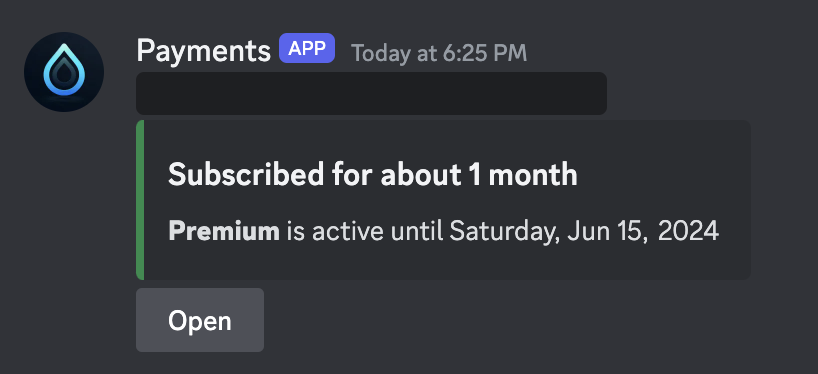Click the green accent stripe of the embed
The height and width of the screenshot is (374, 818).
coord(140,200)
